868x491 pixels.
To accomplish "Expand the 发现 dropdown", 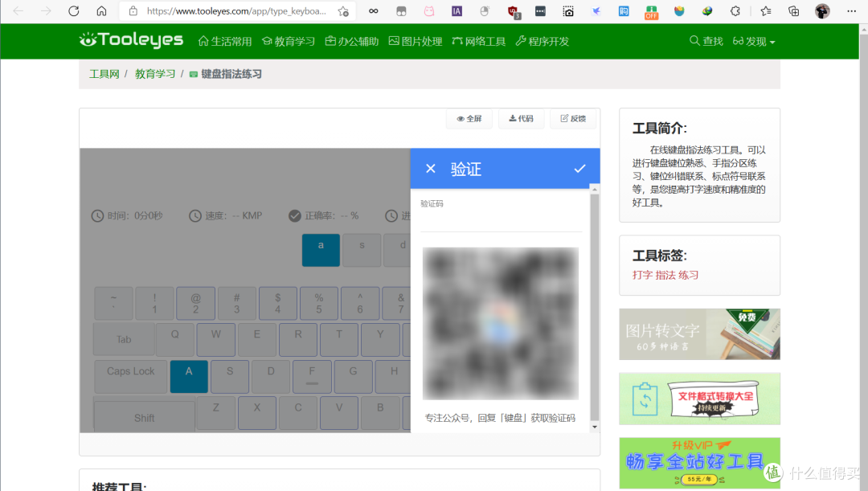I will 754,42.
